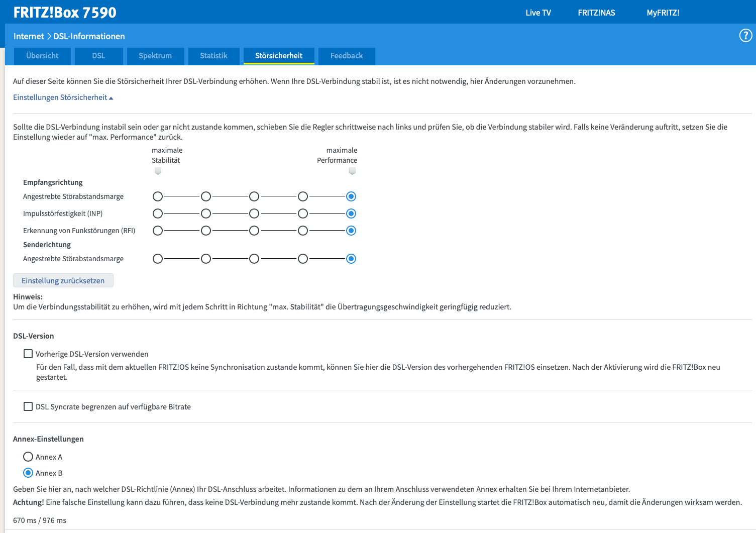The height and width of the screenshot is (533, 756).
Task: Select second step for Senderichtung Störabstandsmarge
Action: [x=206, y=259]
